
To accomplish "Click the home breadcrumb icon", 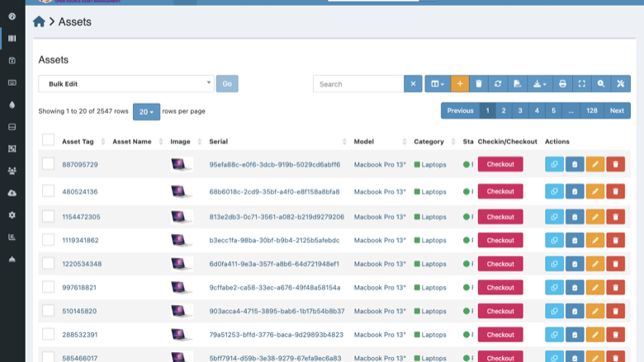I will click(39, 21).
